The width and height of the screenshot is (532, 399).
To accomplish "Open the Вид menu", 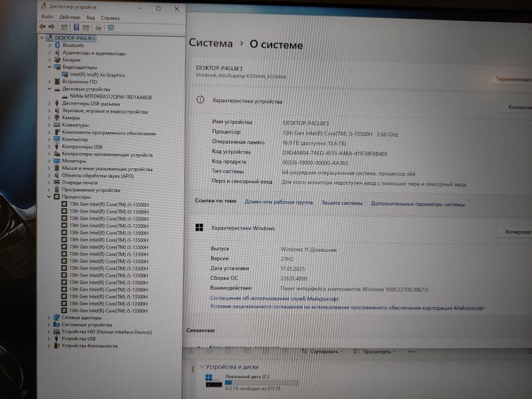I will click(90, 17).
